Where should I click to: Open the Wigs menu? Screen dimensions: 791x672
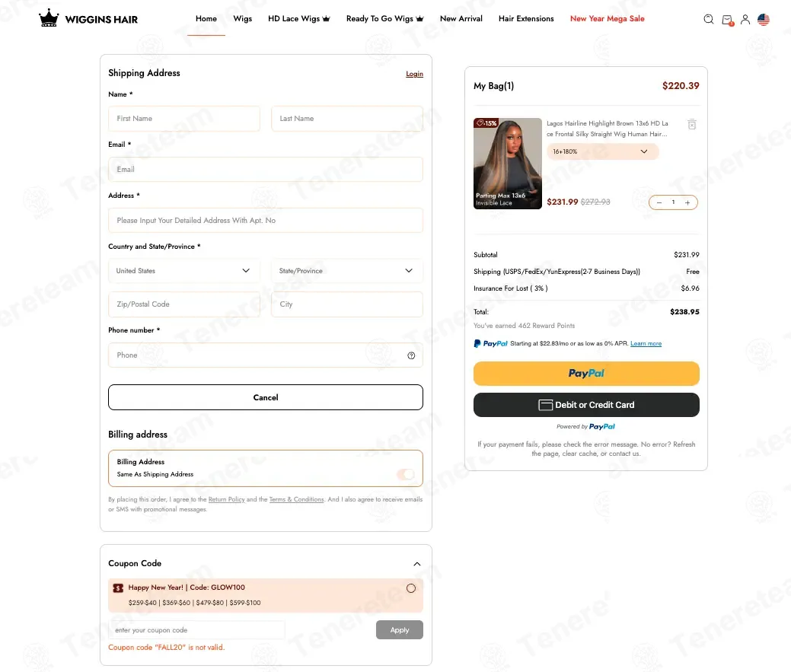click(x=242, y=19)
